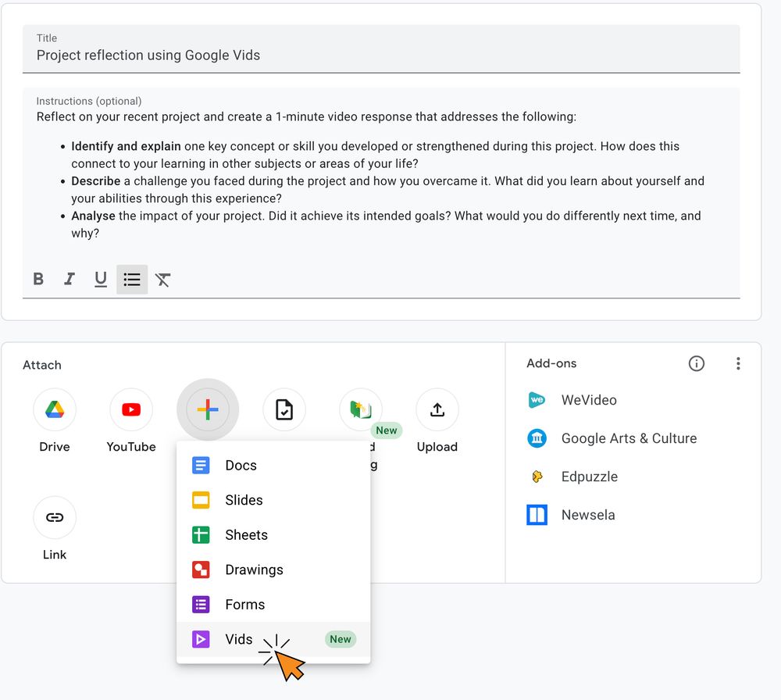Viewport: 781px width, 700px height.
Task: Open the Newsela add-on
Action: [x=571, y=515]
